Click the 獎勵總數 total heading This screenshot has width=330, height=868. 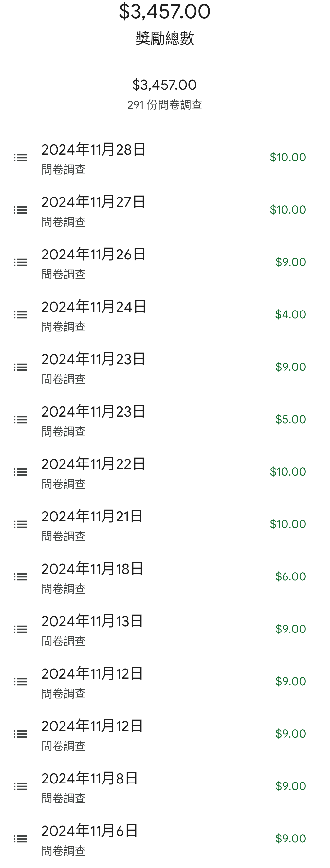coord(165,38)
